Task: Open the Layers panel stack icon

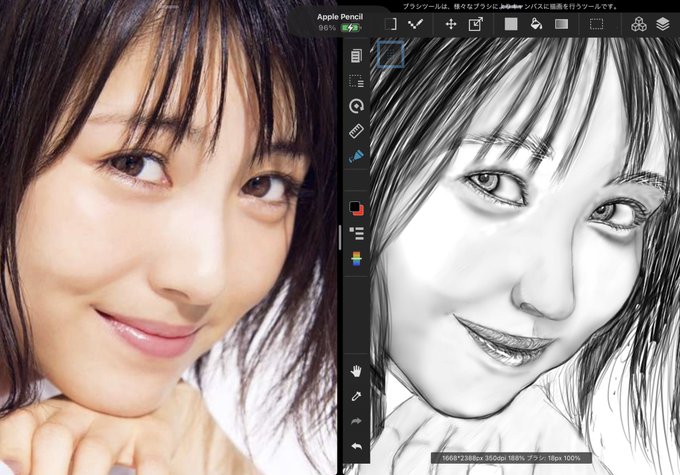Action: click(x=663, y=24)
